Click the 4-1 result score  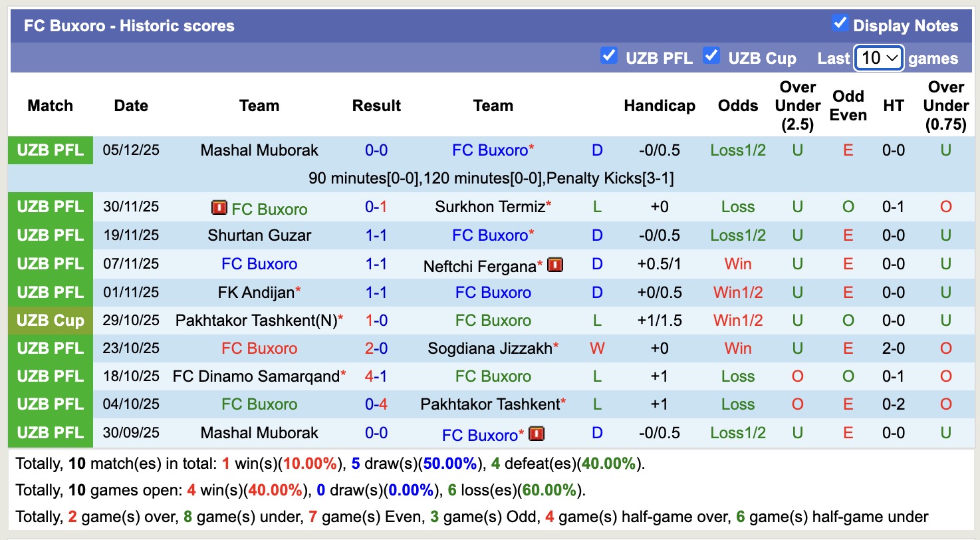(x=376, y=376)
